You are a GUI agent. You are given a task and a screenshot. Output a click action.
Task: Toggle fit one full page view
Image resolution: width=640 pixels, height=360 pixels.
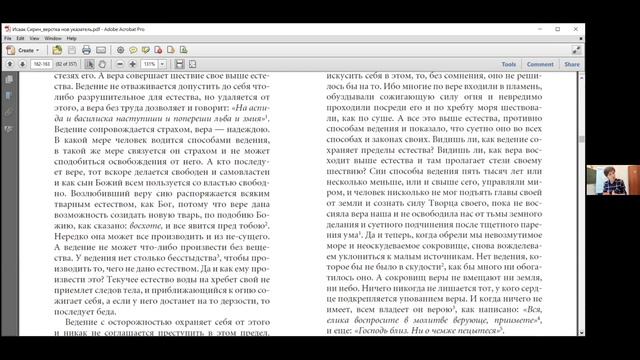[193, 64]
